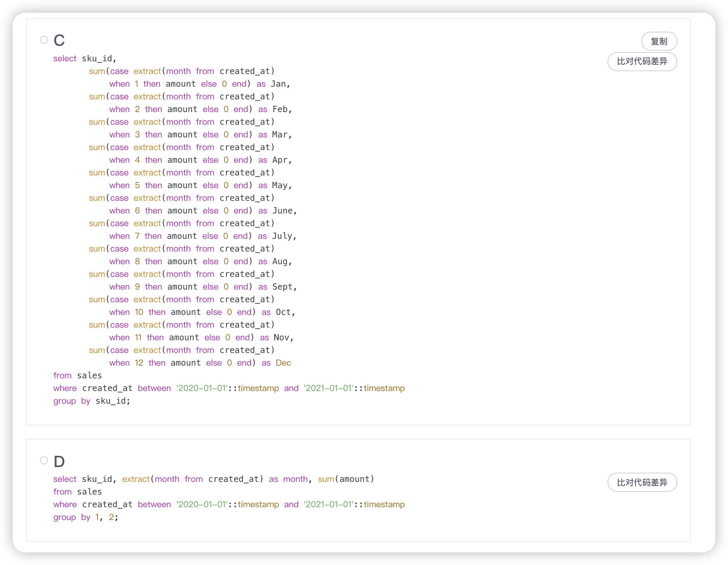
Task: Select radio button for option C
Action: click(x=44, y=40)
